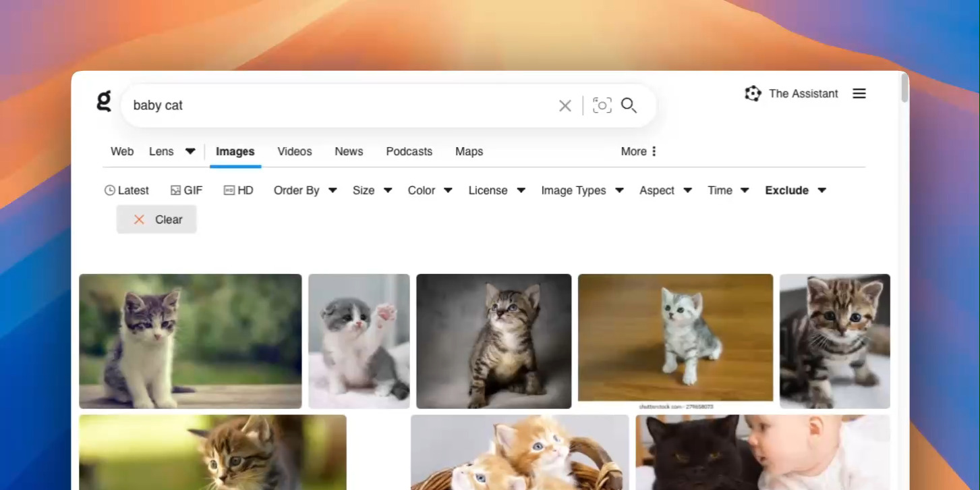Viewport: 980px width, 490px height.
Task: Expand the License filter options
Action: pyautogui.click(x=496, y=190)
